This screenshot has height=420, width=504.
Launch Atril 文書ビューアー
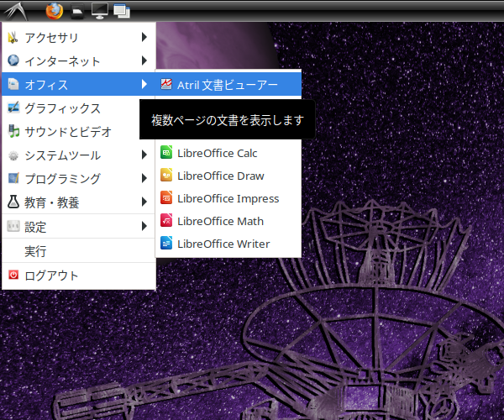point(228,84)
